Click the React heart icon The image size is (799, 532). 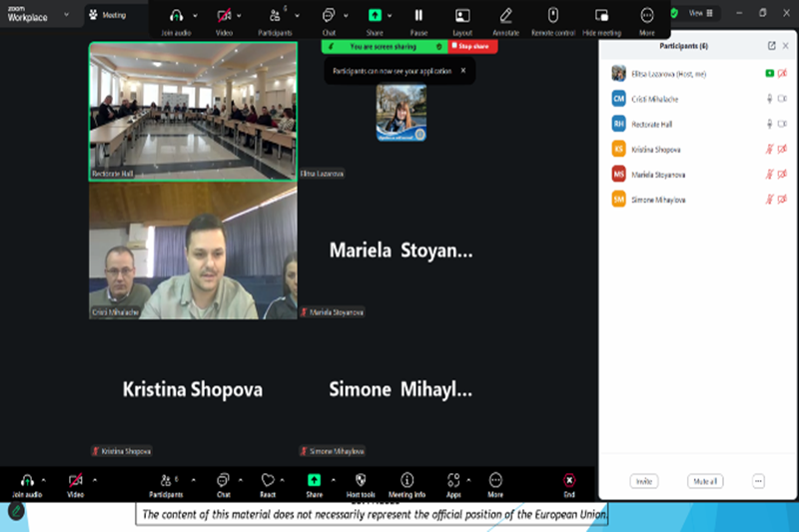268,480
